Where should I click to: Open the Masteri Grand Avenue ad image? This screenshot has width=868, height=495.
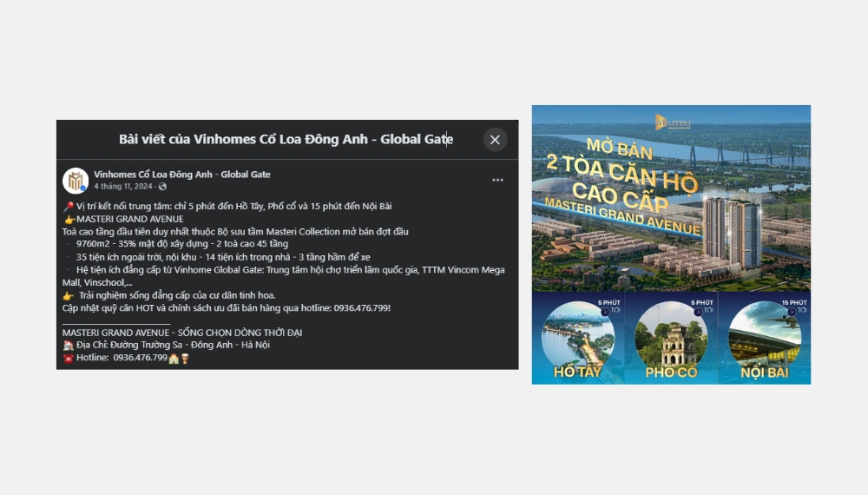click(671, 245)
